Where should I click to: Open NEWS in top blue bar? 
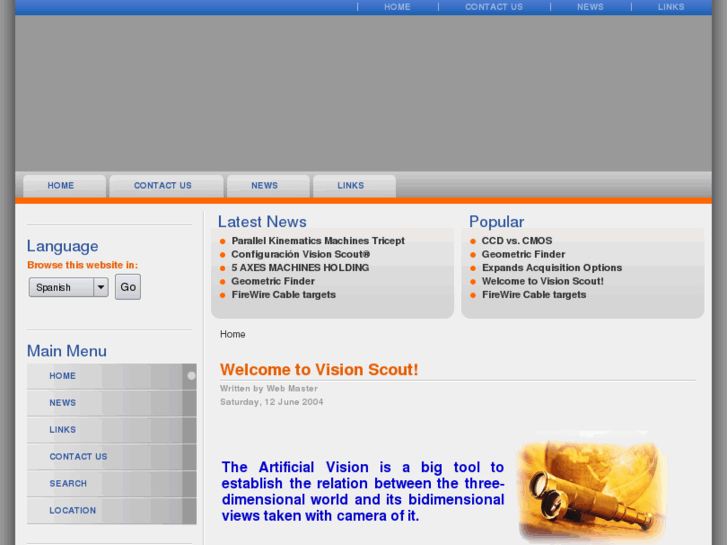590,7
